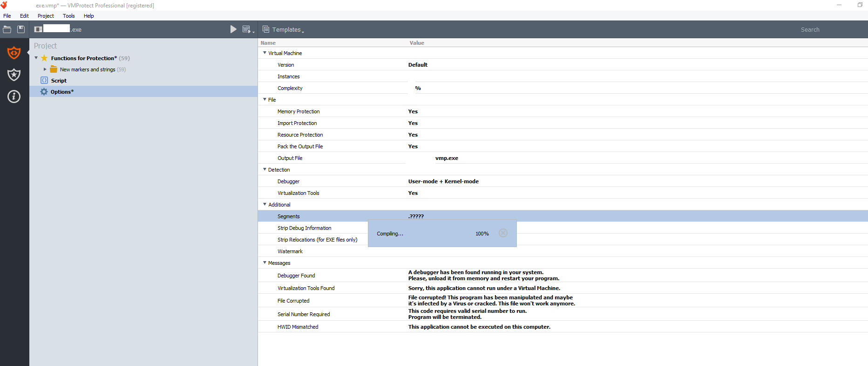
Task: Toggle the Pack the Output File value
Action: click(413, 146)
